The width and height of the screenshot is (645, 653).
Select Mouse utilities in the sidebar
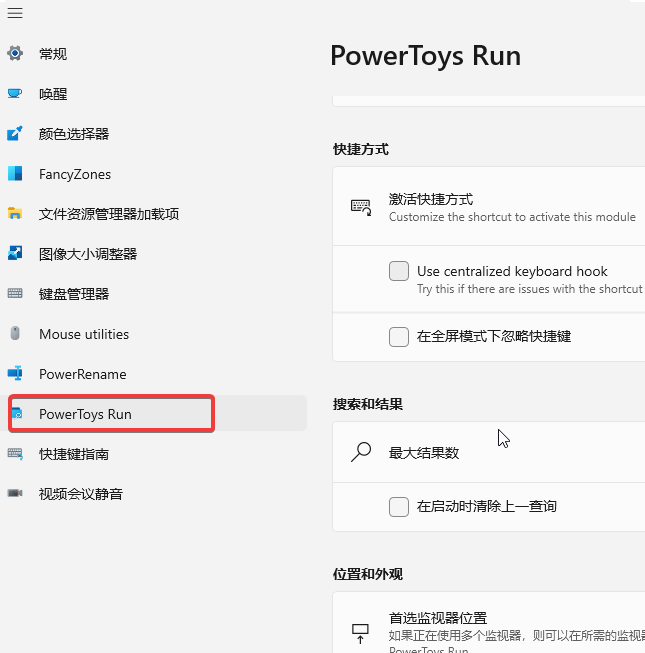(153, 333)
